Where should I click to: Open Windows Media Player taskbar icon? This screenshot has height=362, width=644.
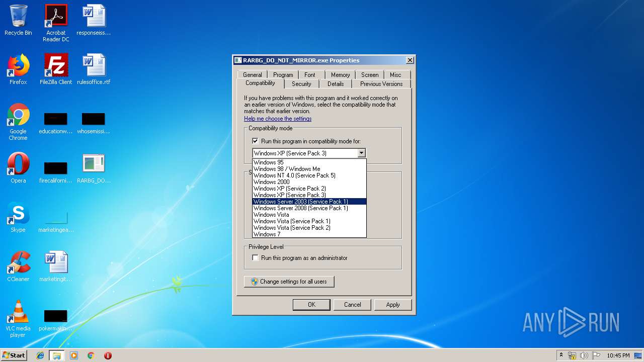[x=74, y=355]
